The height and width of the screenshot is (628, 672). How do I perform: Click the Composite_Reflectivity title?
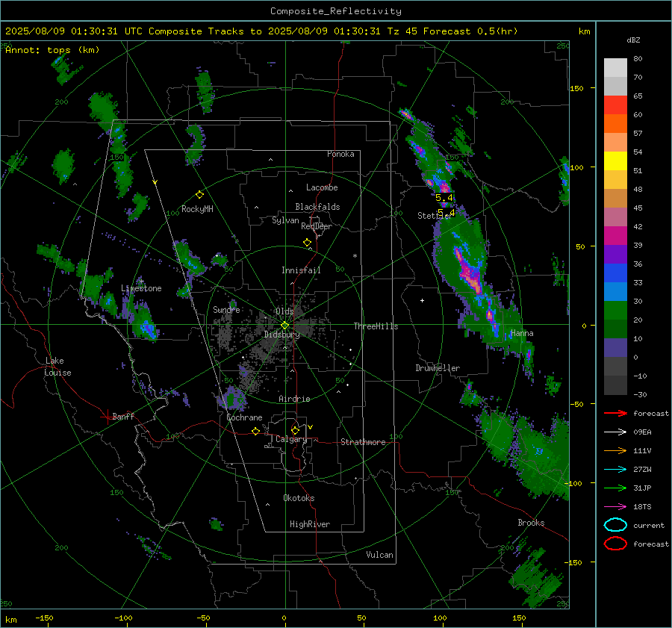pyautogui.click(x=335, y=11)
